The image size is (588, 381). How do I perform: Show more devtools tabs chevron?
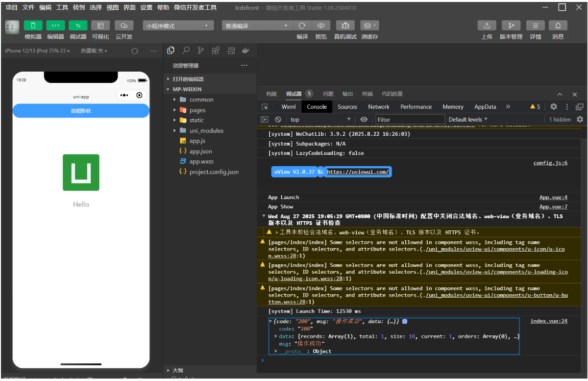click(508, 107)
